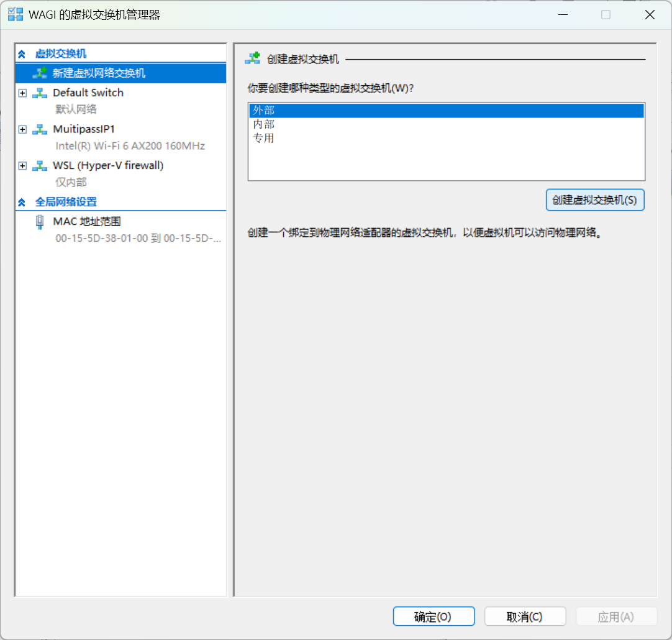Click the MuitipassIP1 switch icon
This screenshot has width=672, height=640.
click(40, 129)
